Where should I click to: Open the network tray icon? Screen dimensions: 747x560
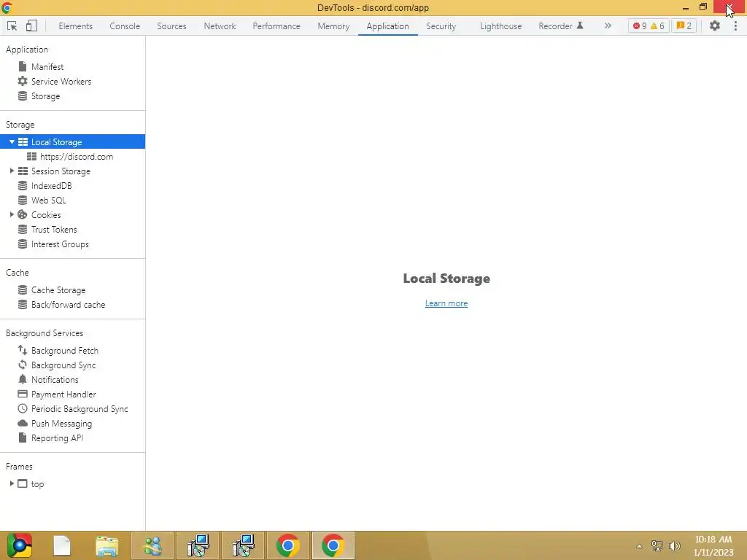[657, 545]
